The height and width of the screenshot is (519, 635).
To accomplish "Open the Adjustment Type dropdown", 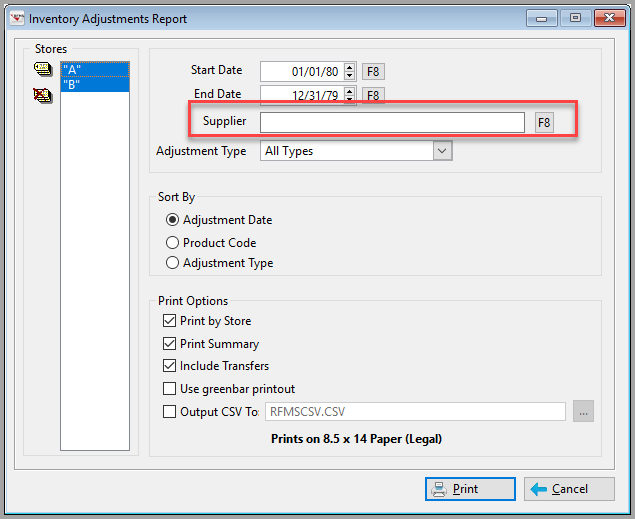I will click(x=442, y=151).
